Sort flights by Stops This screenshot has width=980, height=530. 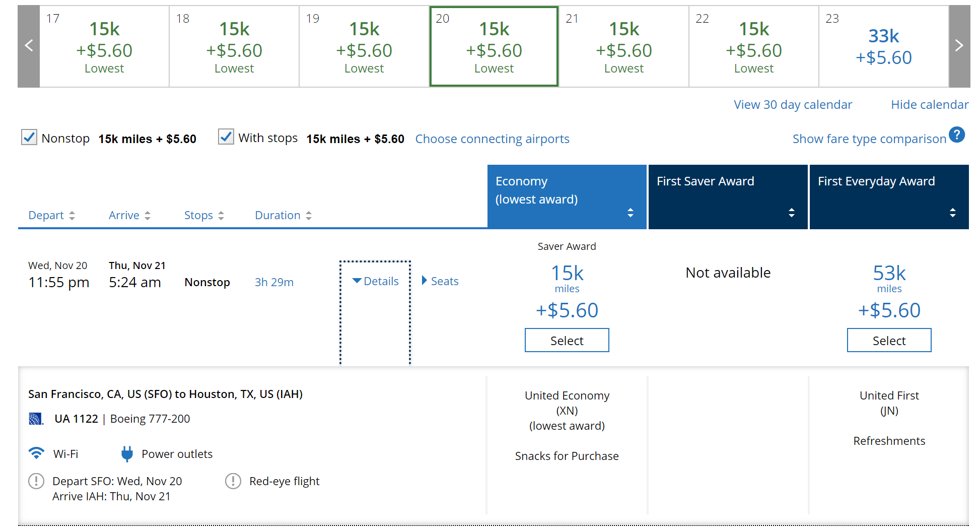pyautogui.click(x=204, y=216)
